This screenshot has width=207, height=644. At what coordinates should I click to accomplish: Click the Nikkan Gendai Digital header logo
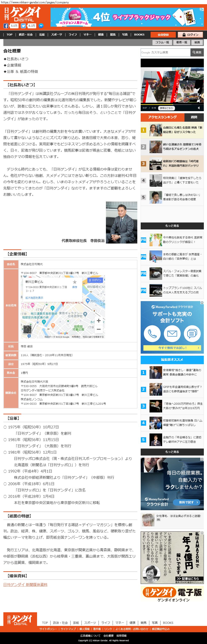coord(22,14)
